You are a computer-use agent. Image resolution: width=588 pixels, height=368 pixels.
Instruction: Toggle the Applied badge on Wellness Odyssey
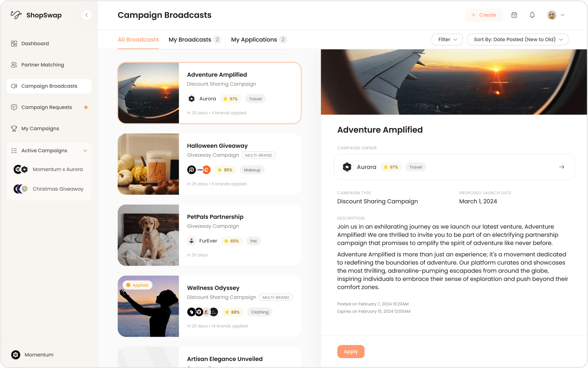(x=138, y=285)
